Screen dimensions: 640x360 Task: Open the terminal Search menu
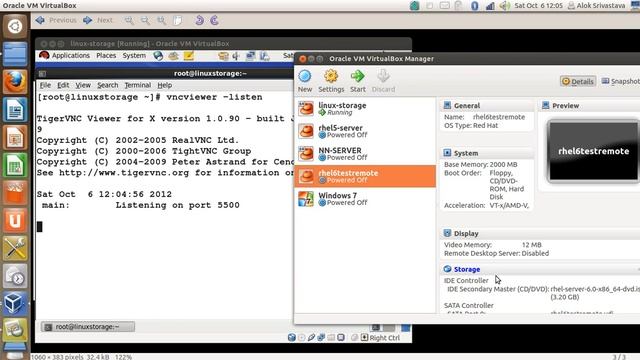[x=107, y=85]
